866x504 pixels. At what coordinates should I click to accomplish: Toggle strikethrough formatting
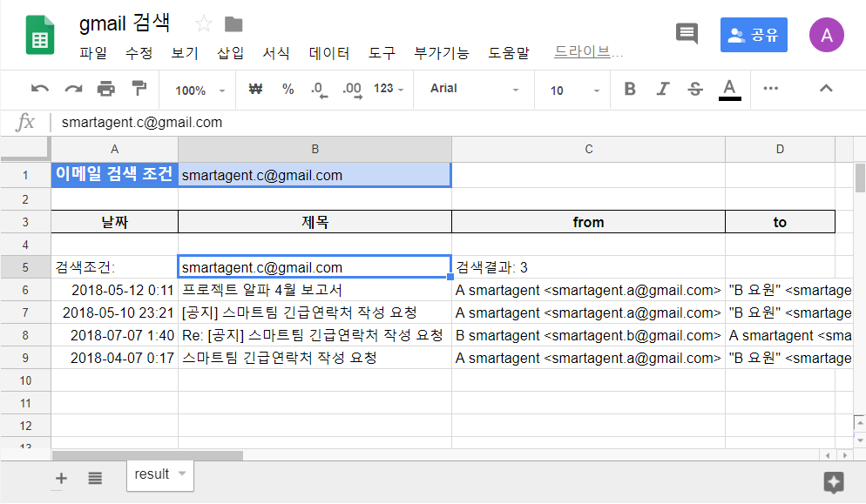tap(695, 89)
